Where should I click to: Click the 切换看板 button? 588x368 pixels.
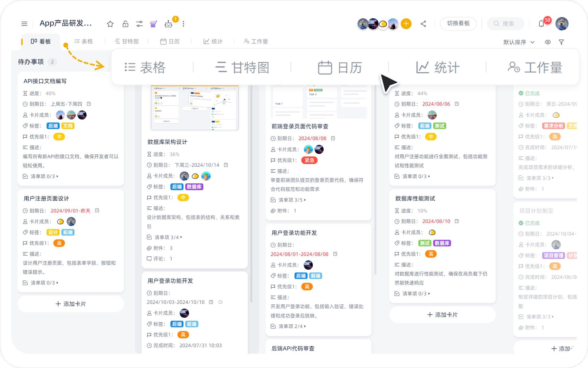[x=458, y=24]
